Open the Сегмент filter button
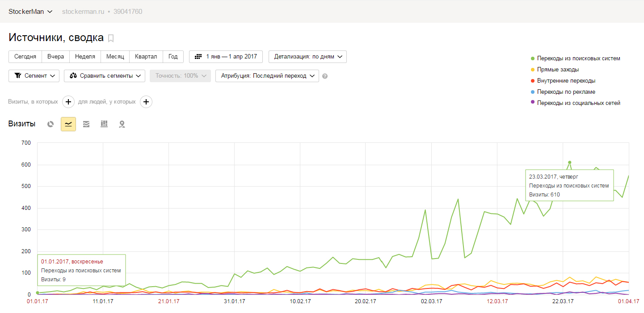Viewport: 644px width, 313px height. click(34, 76)
